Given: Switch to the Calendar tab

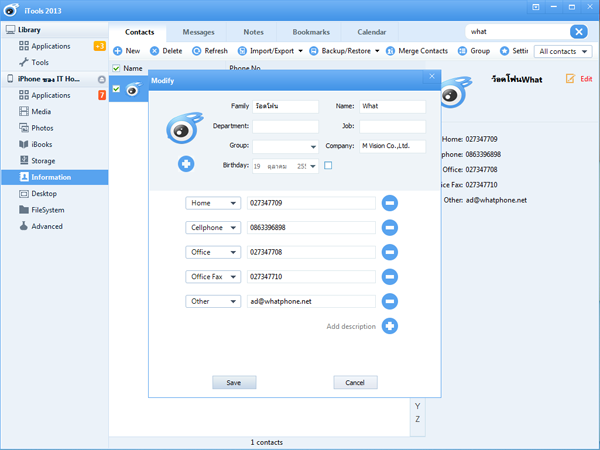Looking at the screenshot, I should click(x=371, y=32).
